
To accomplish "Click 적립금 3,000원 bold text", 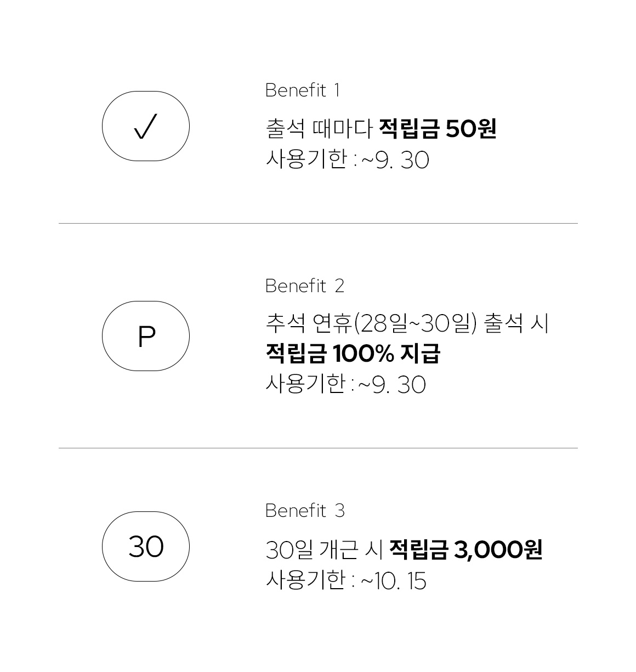I will 465,550.
